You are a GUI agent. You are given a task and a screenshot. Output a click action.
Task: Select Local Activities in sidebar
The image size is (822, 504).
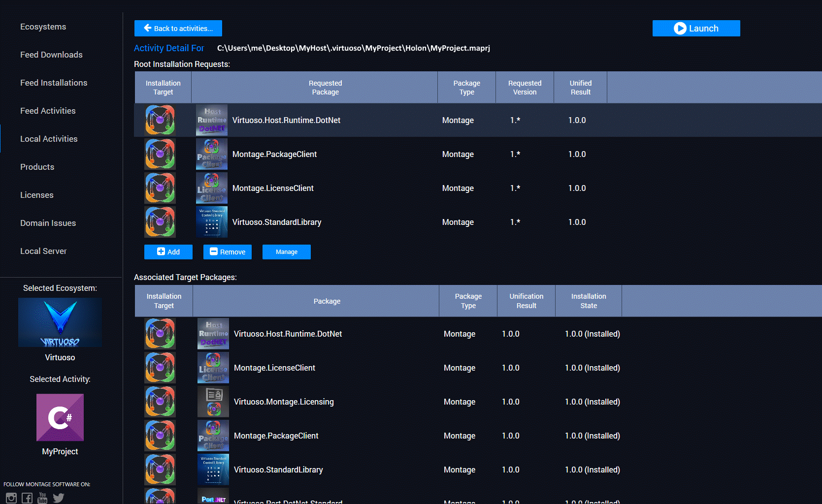coord(49,139)
